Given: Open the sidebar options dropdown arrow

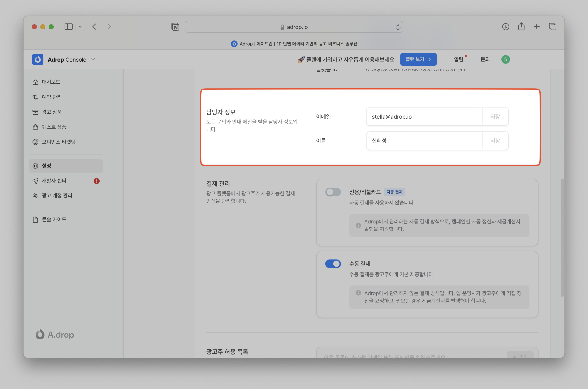Looking at the screenshot, I should (80, 27).
